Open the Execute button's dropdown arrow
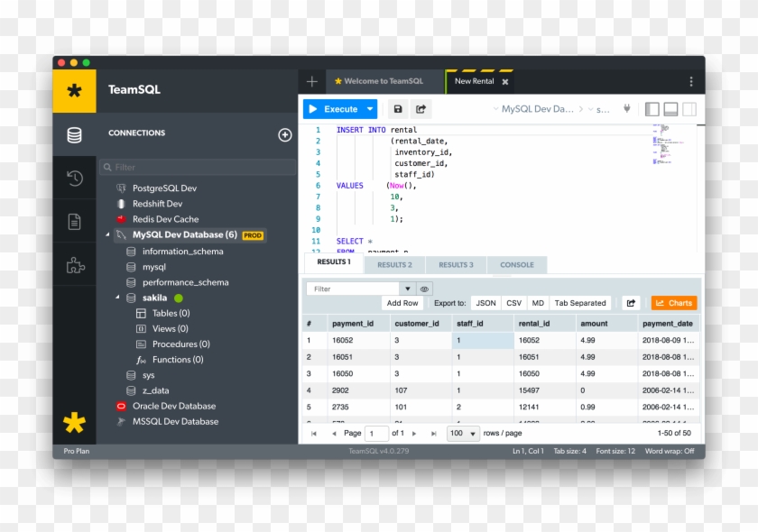 368,108
